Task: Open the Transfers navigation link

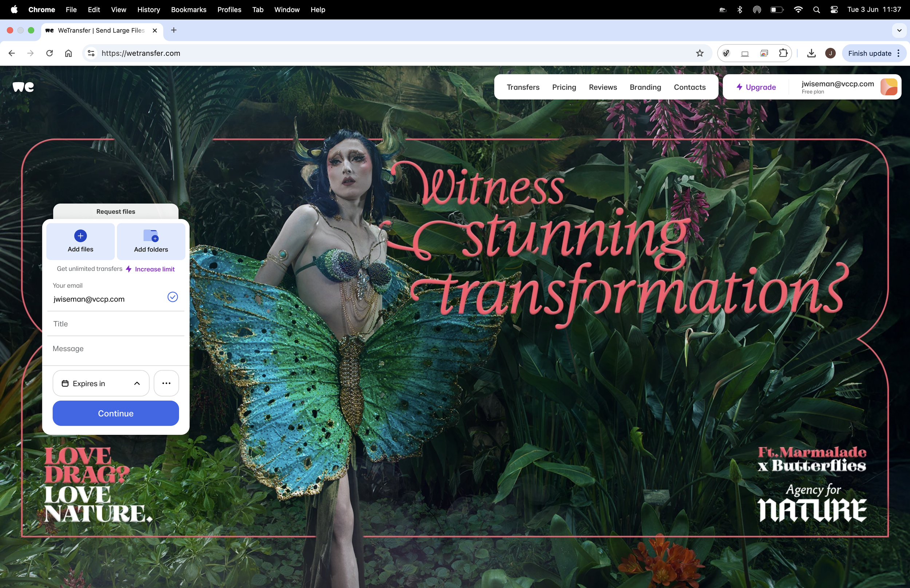Action: point(523,87)
